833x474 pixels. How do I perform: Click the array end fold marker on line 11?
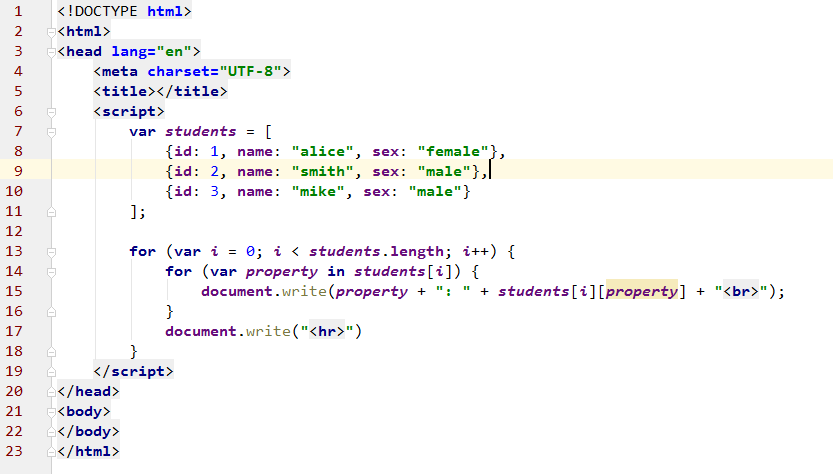tap(51, 212)
